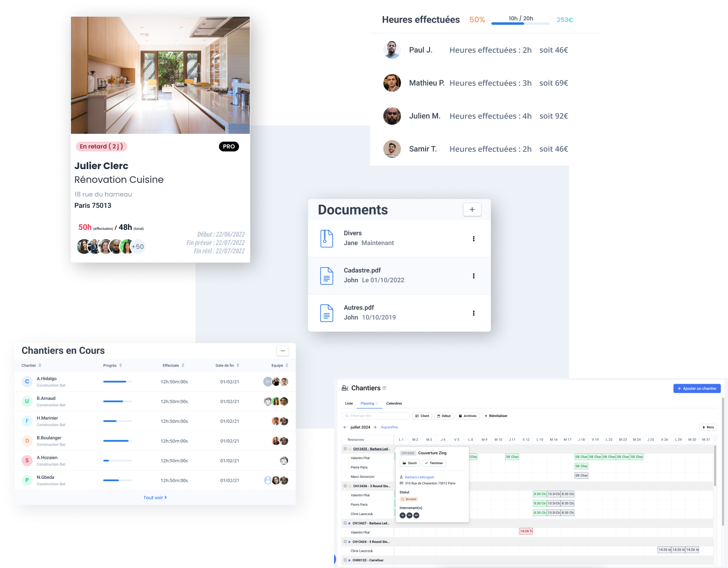Switch to the Liste tab

[349, 403]
